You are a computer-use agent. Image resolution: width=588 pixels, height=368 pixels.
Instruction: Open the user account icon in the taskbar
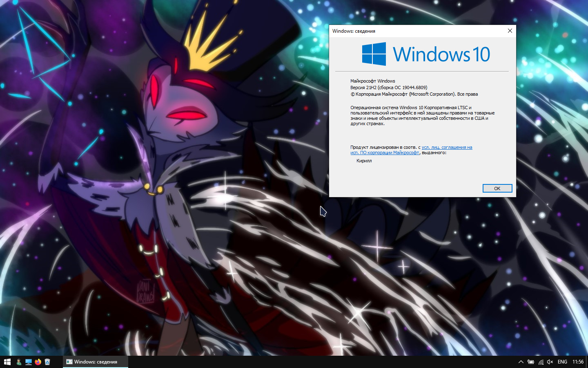19,362
